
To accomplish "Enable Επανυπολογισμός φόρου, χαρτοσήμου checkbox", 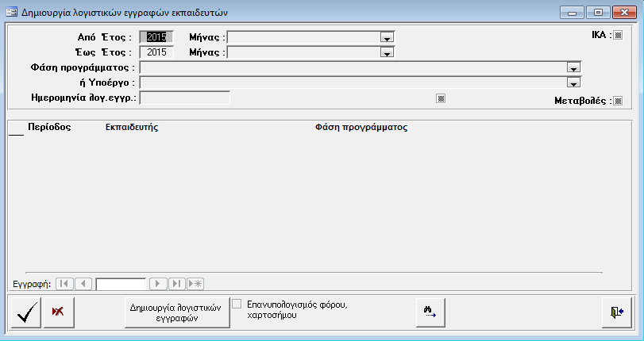I will [x=237, y=304].
